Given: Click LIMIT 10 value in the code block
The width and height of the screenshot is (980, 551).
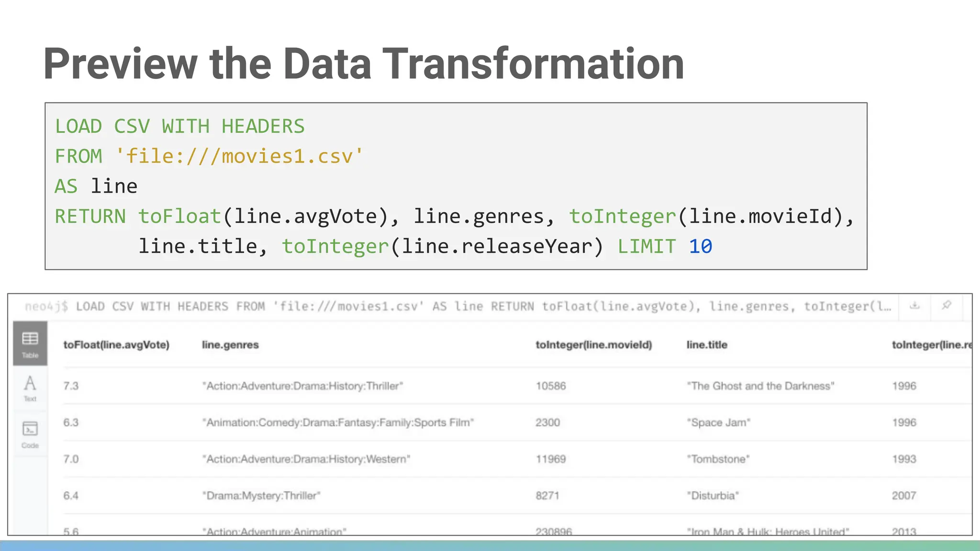Looking at the screenshot, I should tap(701, 247).
